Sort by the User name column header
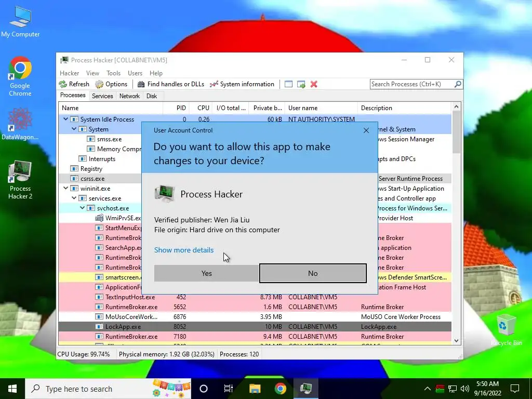The image size is (532, 399). click(321, 108)
